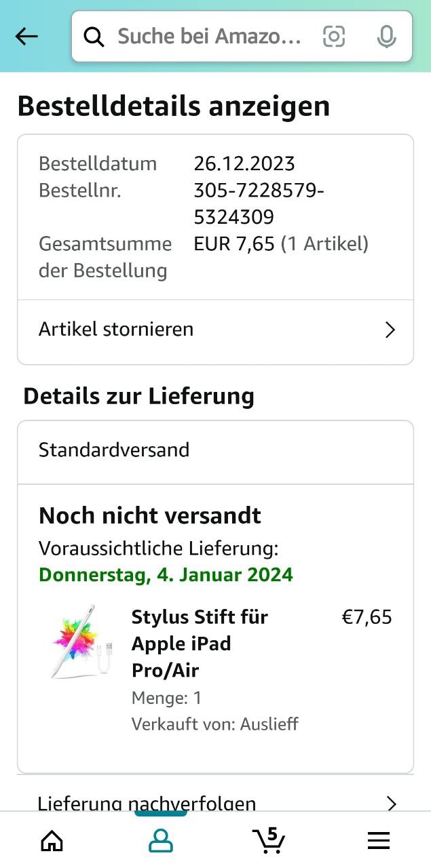Tap the 'Verkauft von: Auslieff' seller text
The width and height of the screenshot is (431, 868).
[x=215, y=724]
